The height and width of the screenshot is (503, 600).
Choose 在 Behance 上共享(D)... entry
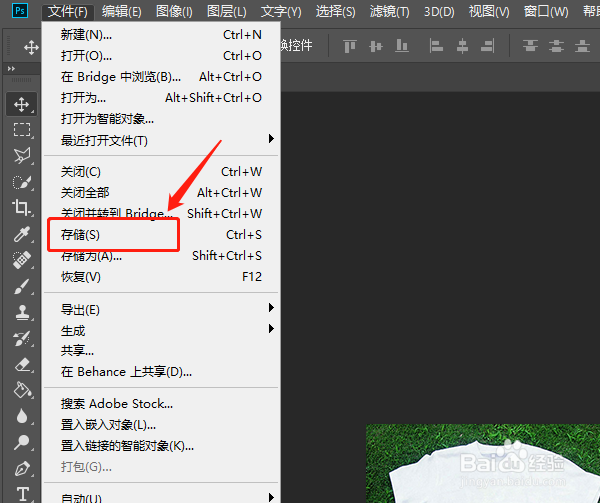pos(161,372)
